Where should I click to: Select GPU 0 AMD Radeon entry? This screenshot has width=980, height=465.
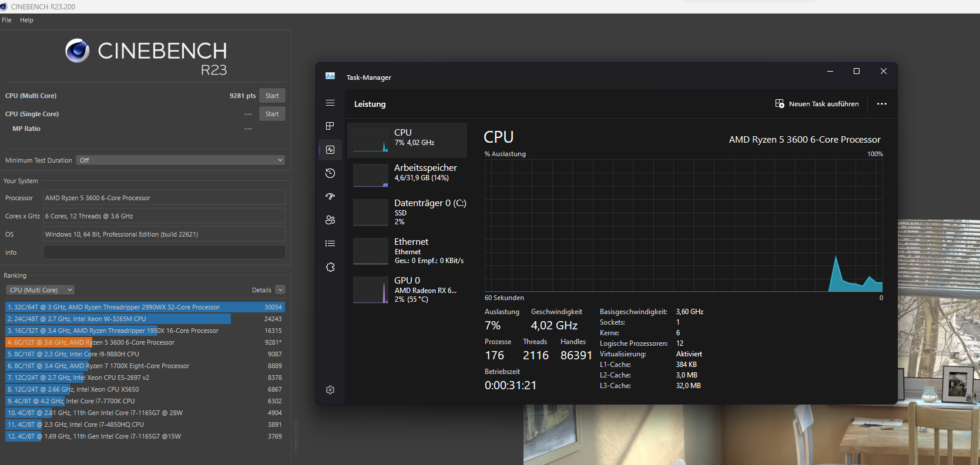[407, 289]
